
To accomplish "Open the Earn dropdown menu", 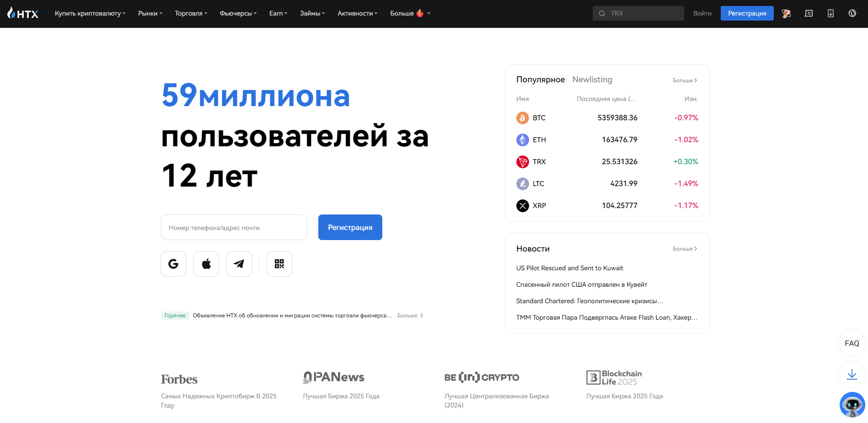I will click(x=278, y=13).
